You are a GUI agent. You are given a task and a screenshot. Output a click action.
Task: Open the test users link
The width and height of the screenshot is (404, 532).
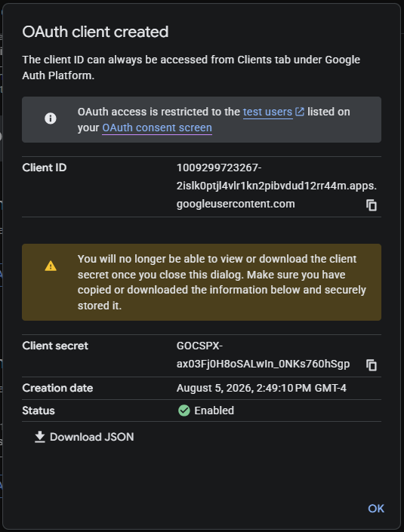click(x=267, y=112)
